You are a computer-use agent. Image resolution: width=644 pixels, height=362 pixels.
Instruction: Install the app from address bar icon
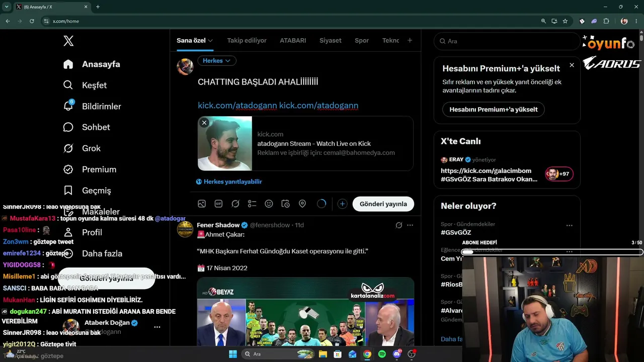(554, 21)
